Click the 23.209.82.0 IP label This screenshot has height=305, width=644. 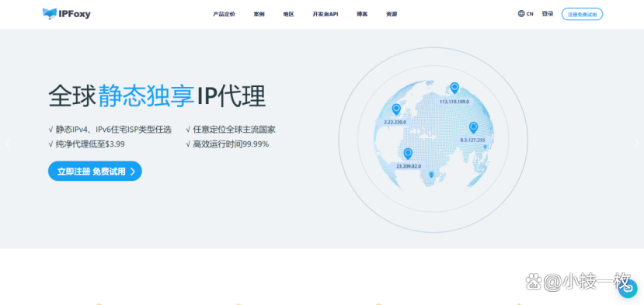[409, 166]
